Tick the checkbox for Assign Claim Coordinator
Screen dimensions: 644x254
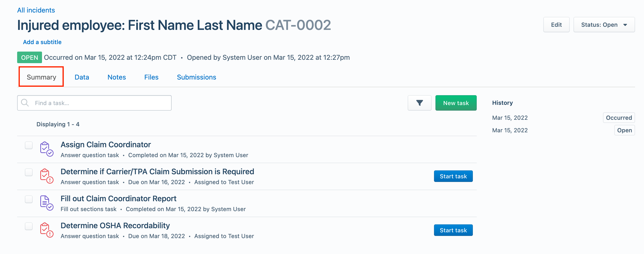[29, 145]
